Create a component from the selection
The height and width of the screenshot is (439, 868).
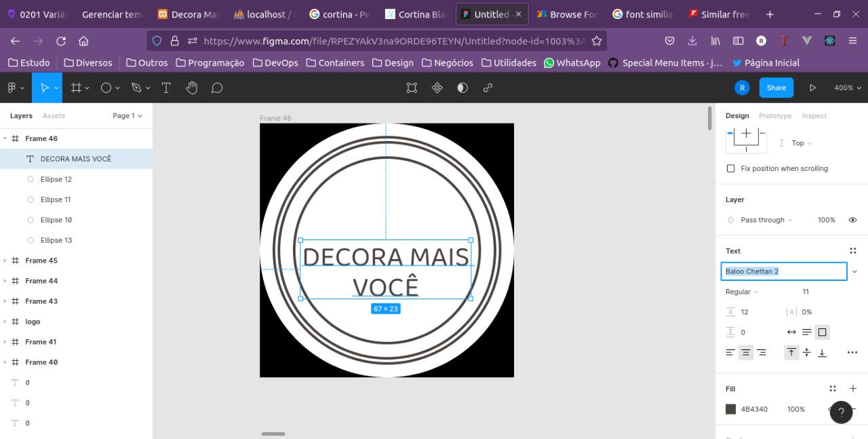point(437,88)
